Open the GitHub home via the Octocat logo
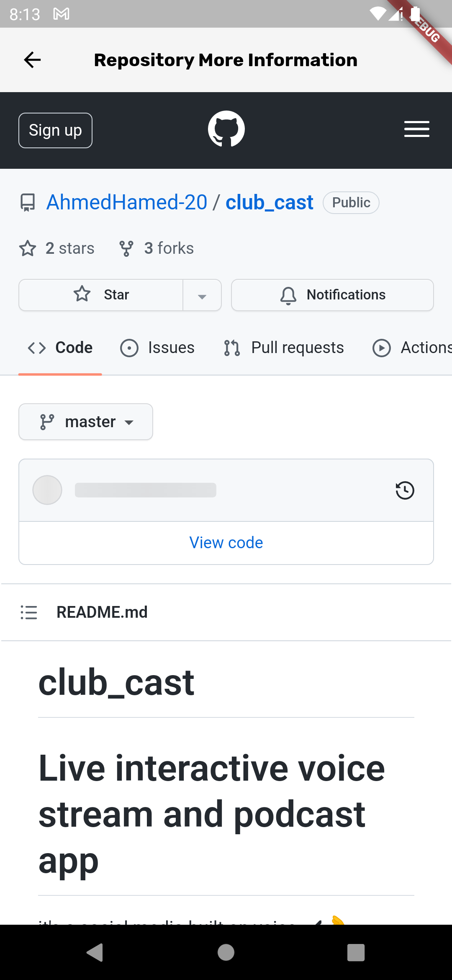Screen dimensions: 452x980 (x=226, y=129)
